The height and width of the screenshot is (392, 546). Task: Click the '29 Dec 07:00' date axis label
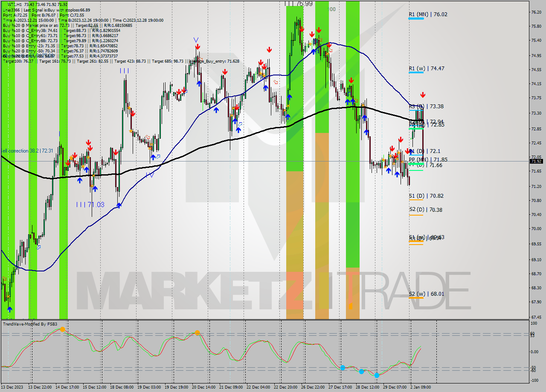[x=395, y=387]
